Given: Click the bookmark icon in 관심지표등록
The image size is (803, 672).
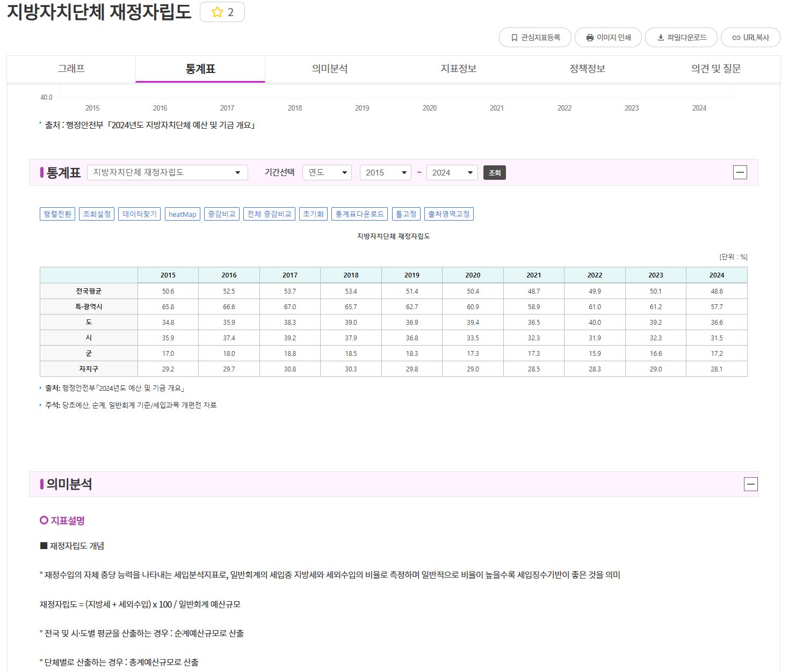Looking at the screenshot, I should pyautogui.click(x=514, y=38).
